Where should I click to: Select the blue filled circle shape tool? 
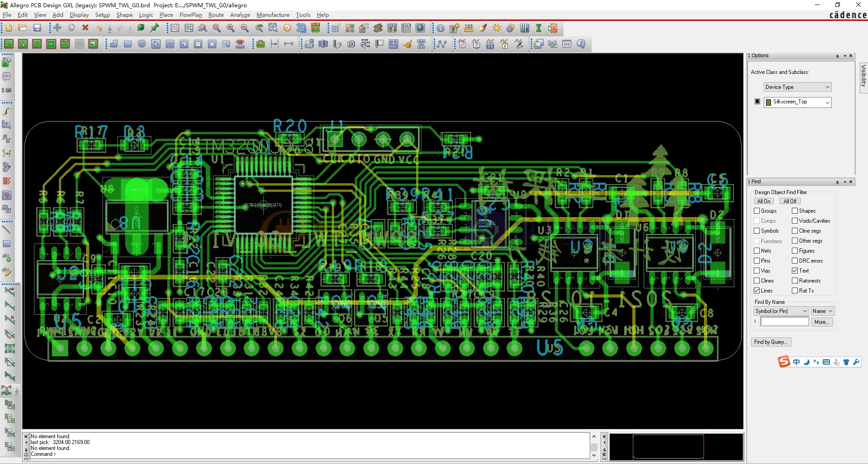142,44
